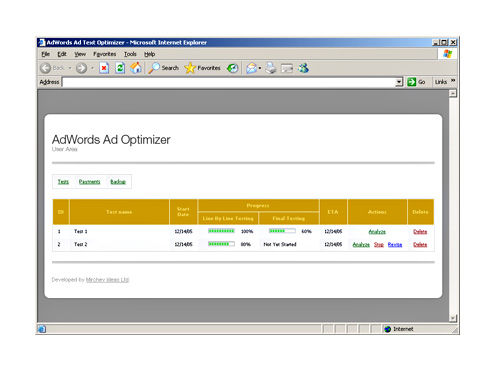Open the Mail button dropdown arrow
The image size is (500, 375).
(x=260, y=68)
